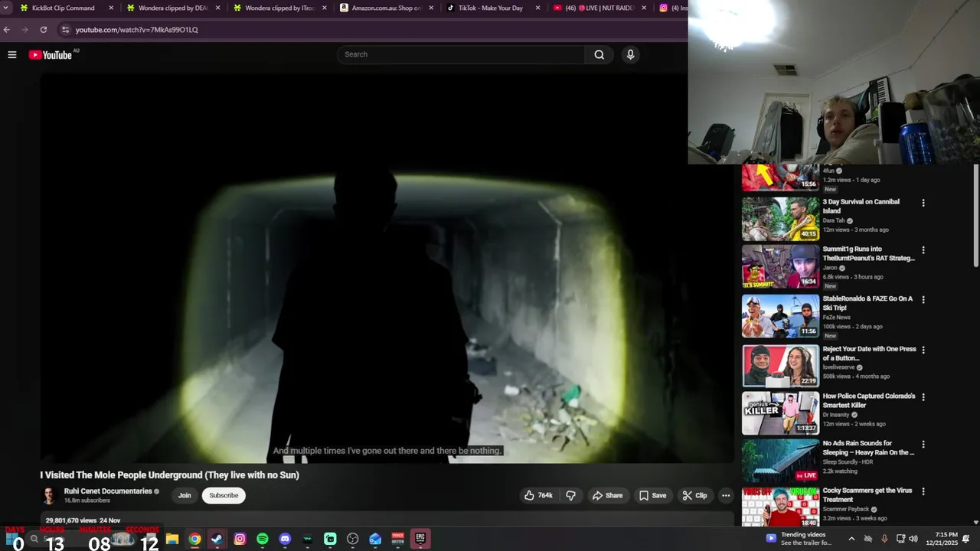Reload the page with refresh icon
The height and width of the screenshot is (551, 980).
coord(44,30)
